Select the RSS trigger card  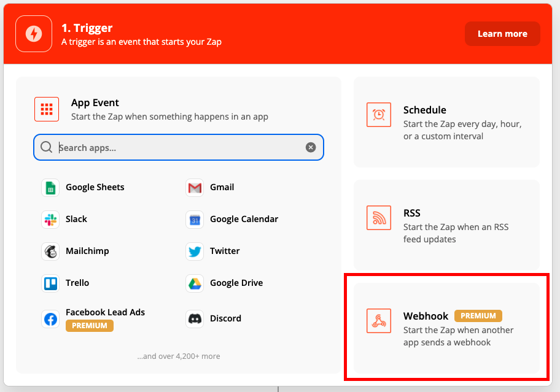tap(446, 225)
